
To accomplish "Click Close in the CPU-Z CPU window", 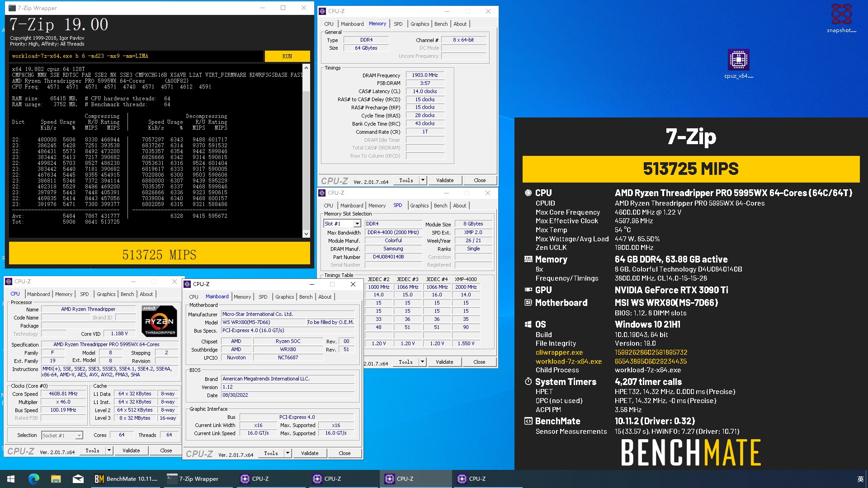I will pos(166,450).
